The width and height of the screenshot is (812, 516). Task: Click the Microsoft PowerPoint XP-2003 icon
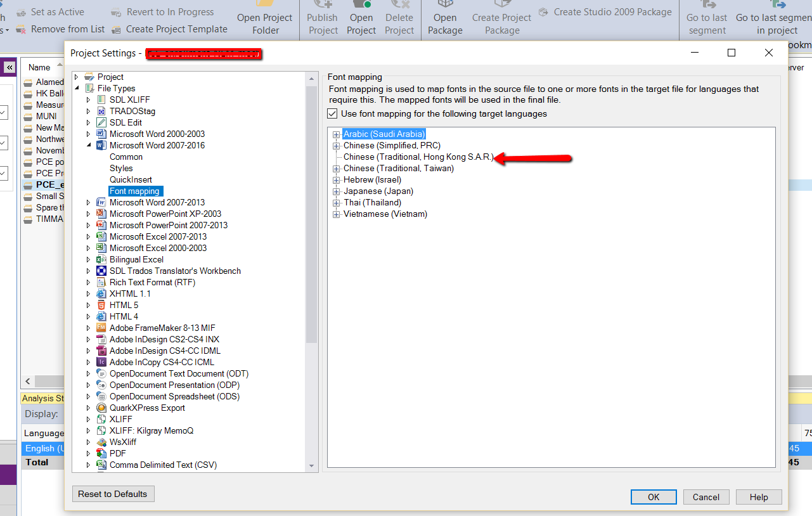click(x=101, y=214)
